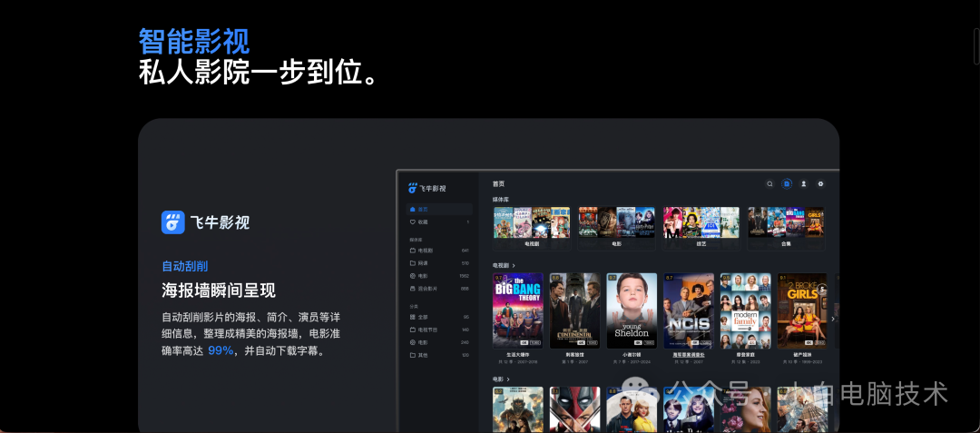This screenshot has height=433, width=980.
Task: Click the 海报墙瞬间呈现 subtitle
Action: tap(219, 290)
